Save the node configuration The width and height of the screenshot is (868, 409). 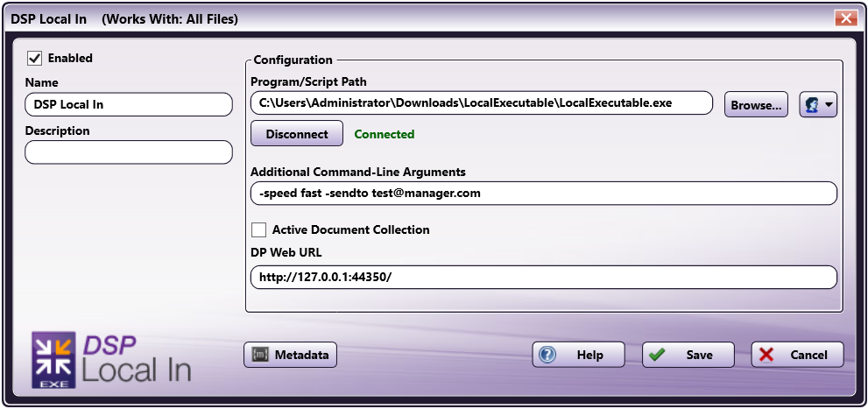tap(688, 355)
